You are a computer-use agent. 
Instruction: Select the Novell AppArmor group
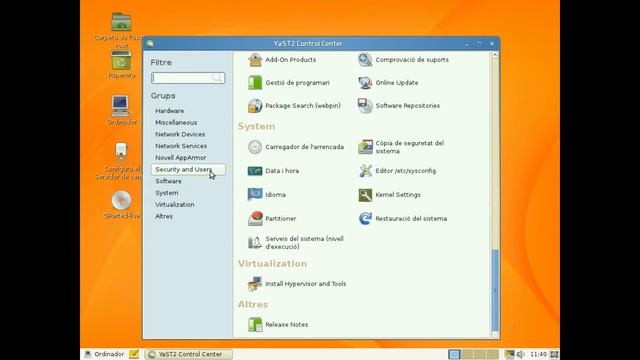180,158
